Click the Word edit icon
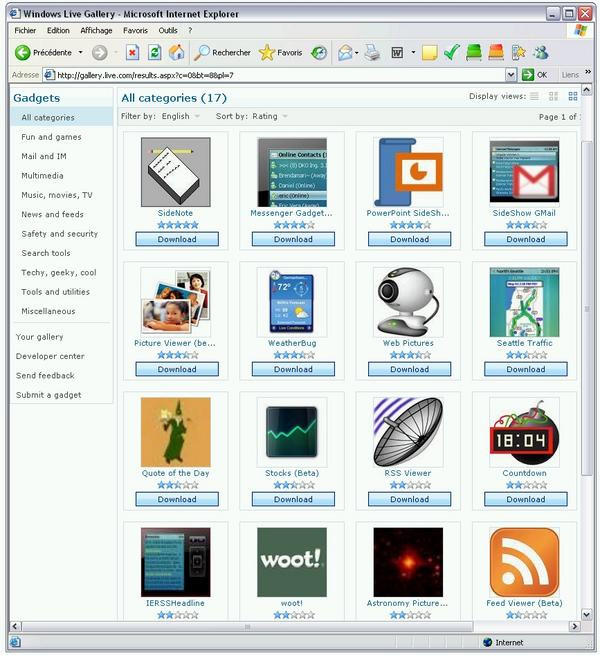 [x=397, y=53]
